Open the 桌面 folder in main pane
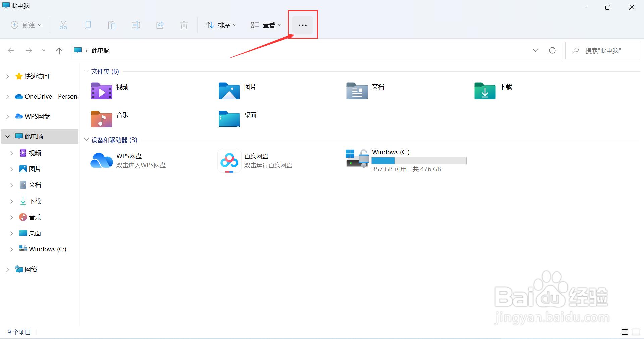Screen dimensions: 644x339 229,119
